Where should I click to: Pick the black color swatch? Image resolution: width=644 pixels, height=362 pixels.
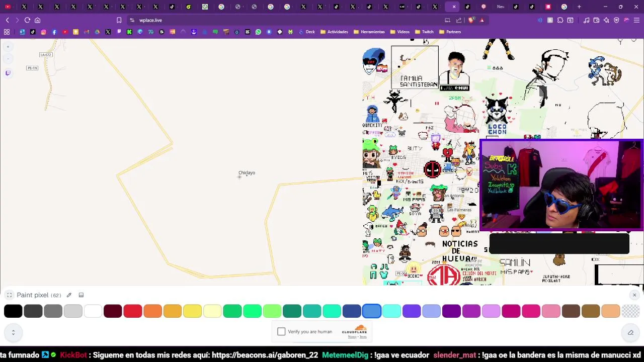tap(13, 311)
